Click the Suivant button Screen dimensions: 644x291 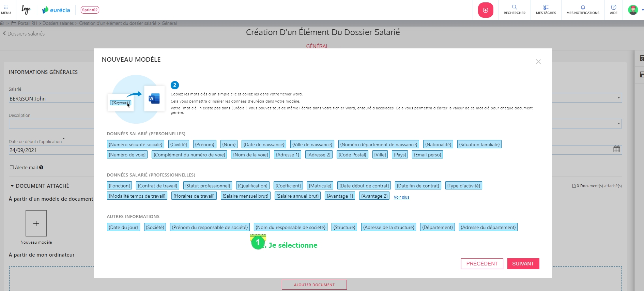coord(523,264)
